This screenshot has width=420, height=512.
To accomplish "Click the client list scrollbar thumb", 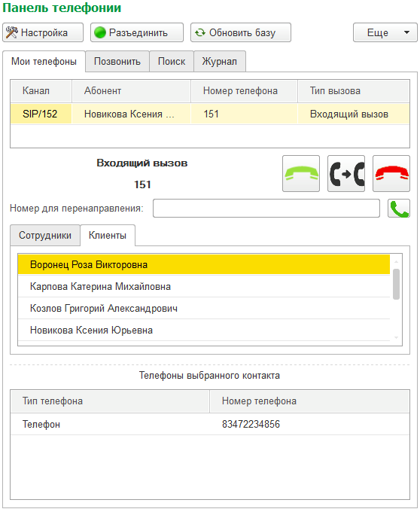I will click(x=396, y=284).
